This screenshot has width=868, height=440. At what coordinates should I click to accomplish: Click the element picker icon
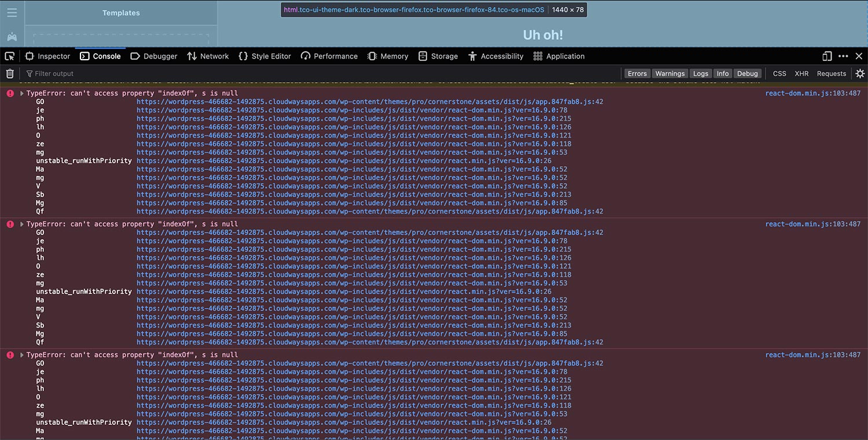tap(10, 56)
